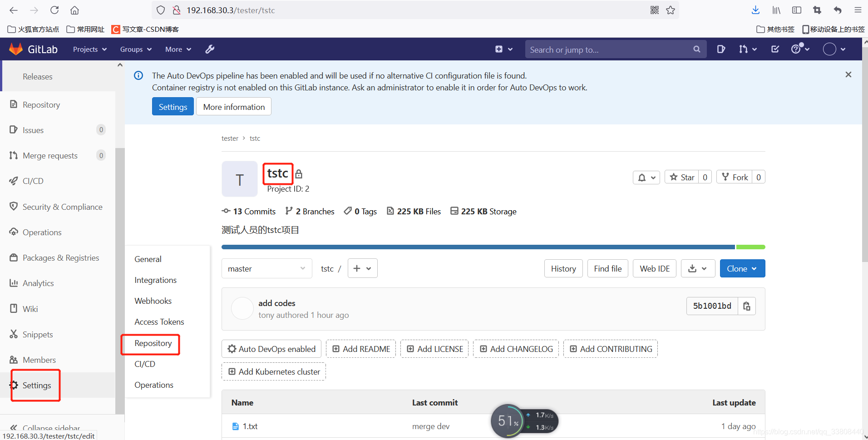Click the Find file button

608,268
